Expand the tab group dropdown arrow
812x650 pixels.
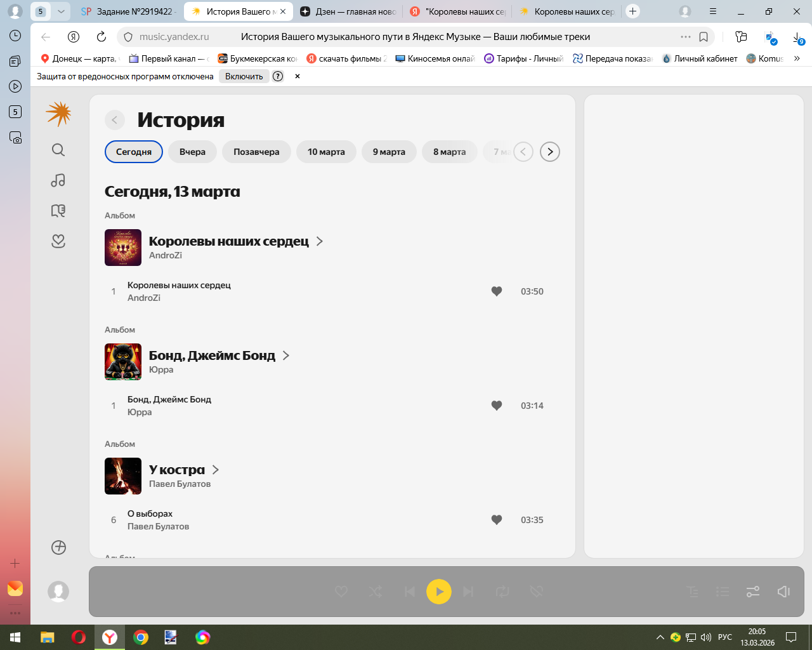click(61, 11)
